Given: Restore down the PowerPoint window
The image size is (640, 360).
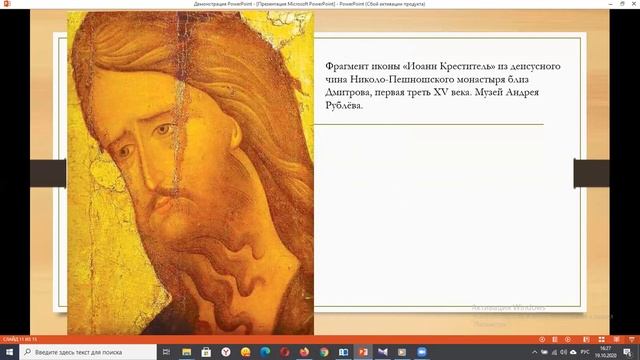Looking at the screenshot, I should coord(622,4).
